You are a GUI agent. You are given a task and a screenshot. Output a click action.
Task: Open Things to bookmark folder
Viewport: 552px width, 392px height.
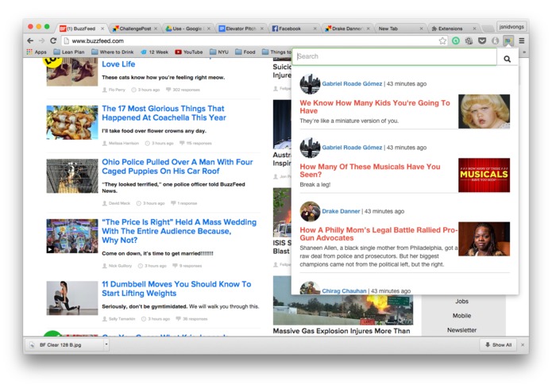tap(276, 52)
